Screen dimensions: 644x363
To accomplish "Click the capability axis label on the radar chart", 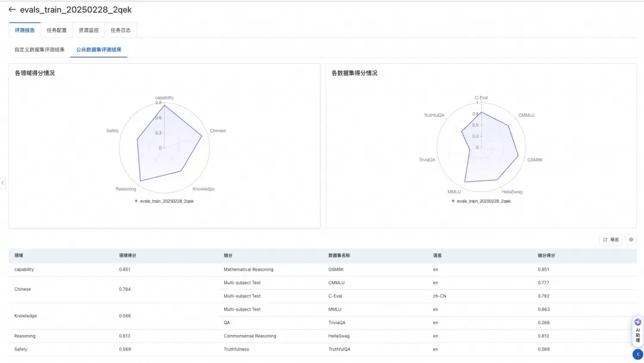I will 165,98.
